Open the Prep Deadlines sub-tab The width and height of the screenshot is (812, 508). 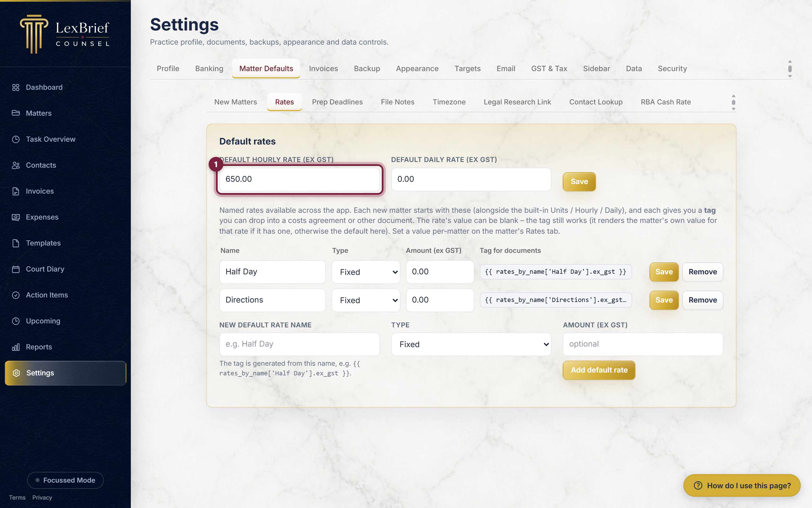(x=337, y=102)
